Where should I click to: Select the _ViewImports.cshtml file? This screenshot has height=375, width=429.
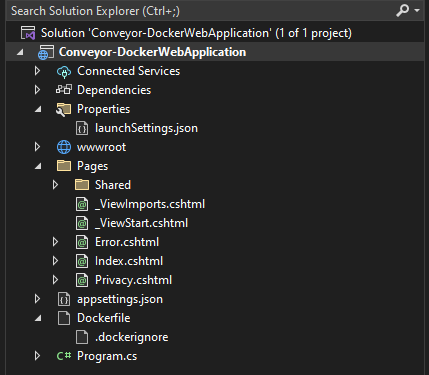[150, 204]
